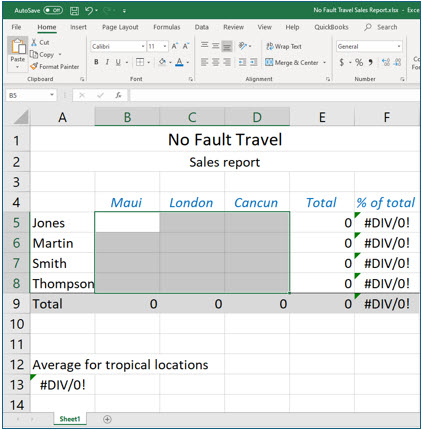
Task: Click the Increase Decimal icon
Action: tap(386, 62)
